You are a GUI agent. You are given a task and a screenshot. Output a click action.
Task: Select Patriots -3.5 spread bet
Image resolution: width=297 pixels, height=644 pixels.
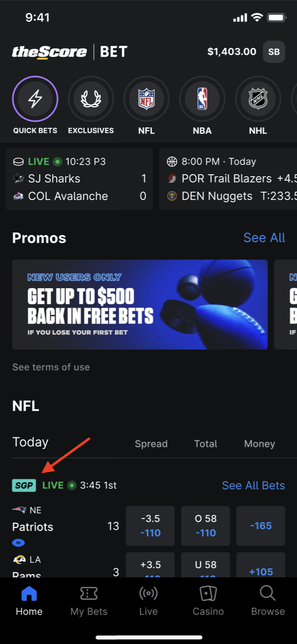(x=150, y=526)
